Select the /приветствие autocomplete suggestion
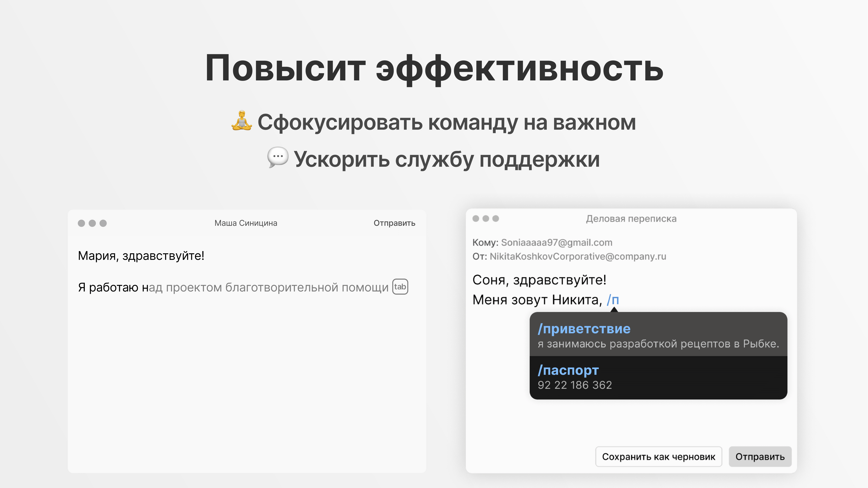The image size is (868, 488). pos(658,334)
